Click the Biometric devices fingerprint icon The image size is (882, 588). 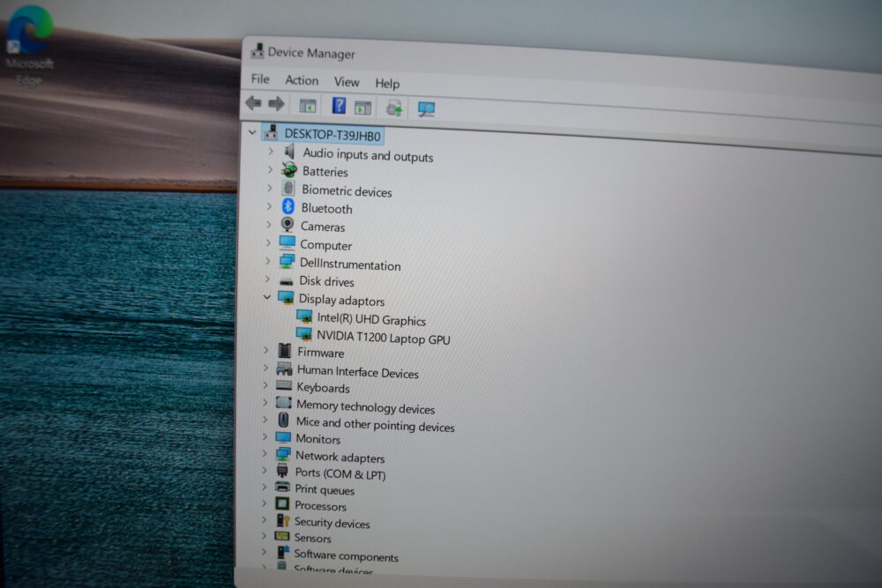(x=288, y=188)
